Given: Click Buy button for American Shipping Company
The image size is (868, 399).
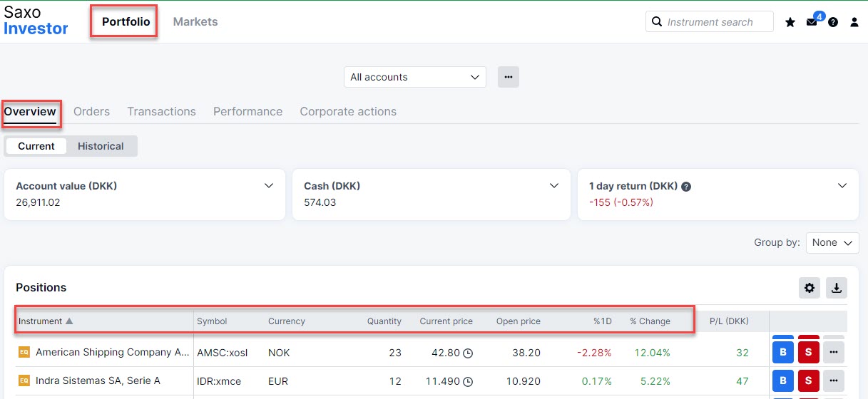Looking at the screenshot, I should point(782,351).
